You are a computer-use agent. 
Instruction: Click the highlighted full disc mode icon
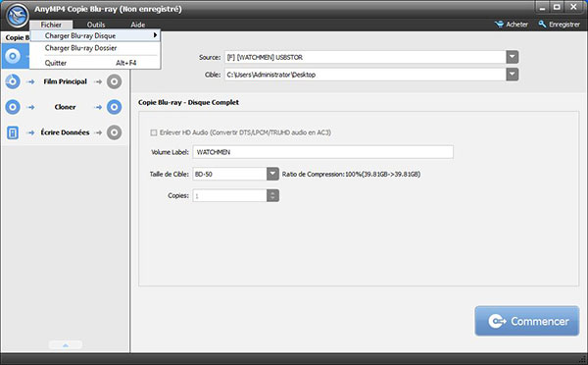[x=13, y=56]
